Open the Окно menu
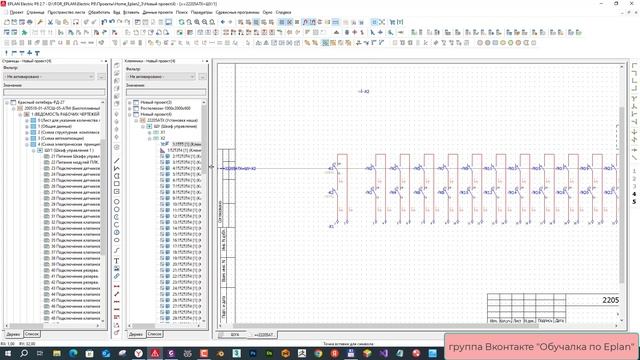The height and width of the screenshot is (360, 640). click(267, 12)
